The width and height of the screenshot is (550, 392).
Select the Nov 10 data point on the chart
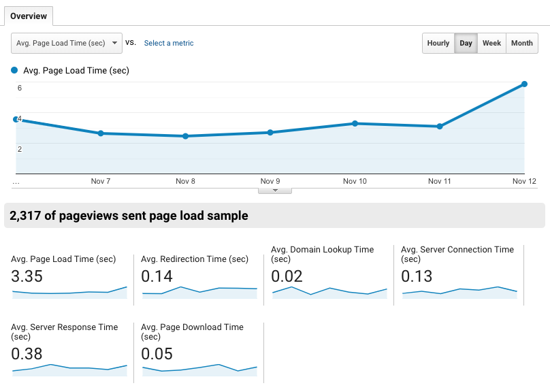[x=354, y=124]
